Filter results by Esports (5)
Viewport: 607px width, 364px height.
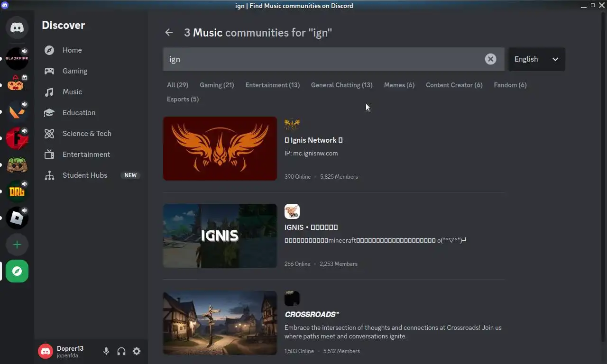[183, 99]
